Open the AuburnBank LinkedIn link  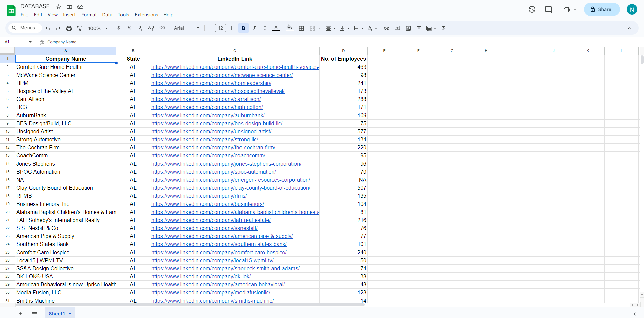(208, 116)
